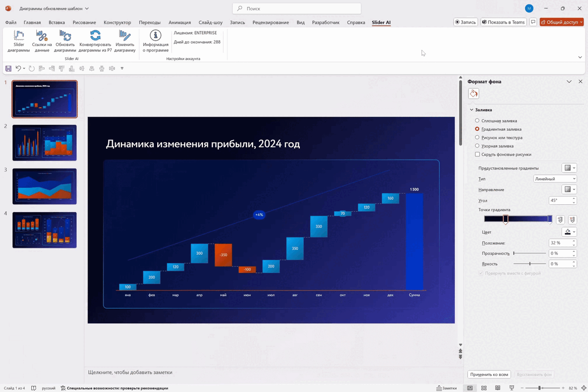Open the Файл menu
This screenshot has width=588, height=392.
10,23
